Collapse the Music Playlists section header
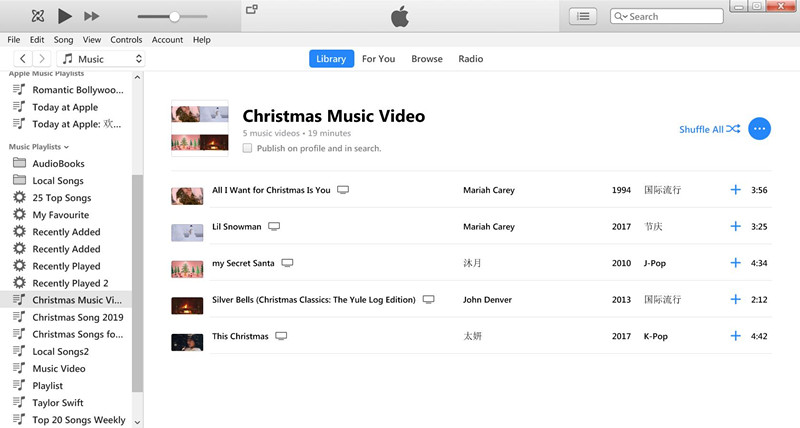Screen dimensions: 800x428 click(x=39, y=147)
